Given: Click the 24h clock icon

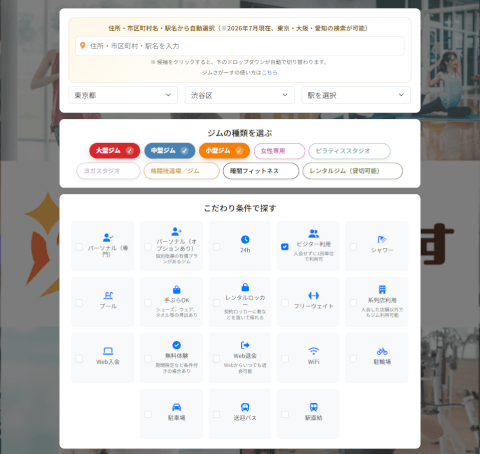Looking at the screenshot, I should 245,239.
